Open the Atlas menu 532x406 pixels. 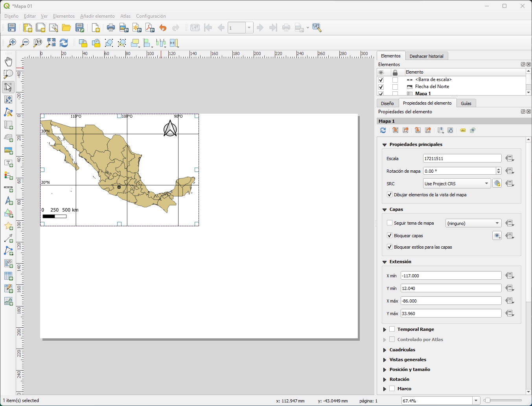(125, 16)
